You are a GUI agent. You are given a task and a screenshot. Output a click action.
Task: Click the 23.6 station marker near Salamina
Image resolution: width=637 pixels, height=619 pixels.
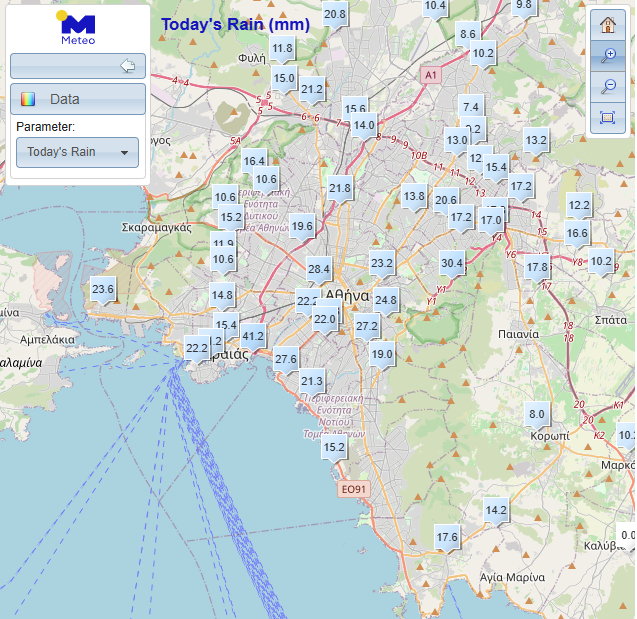click(x=102, y=289)
